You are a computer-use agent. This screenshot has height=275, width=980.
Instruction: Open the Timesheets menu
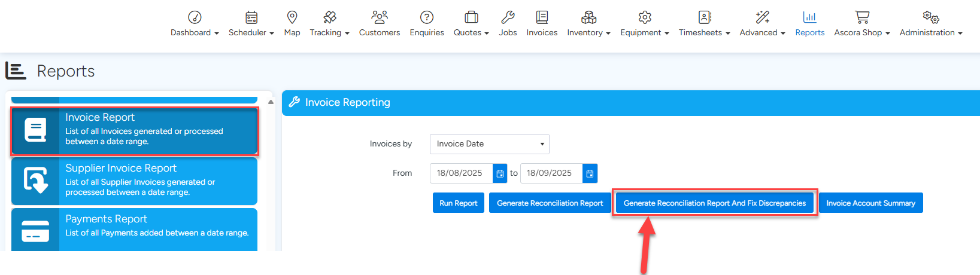[x=704, y=32]
